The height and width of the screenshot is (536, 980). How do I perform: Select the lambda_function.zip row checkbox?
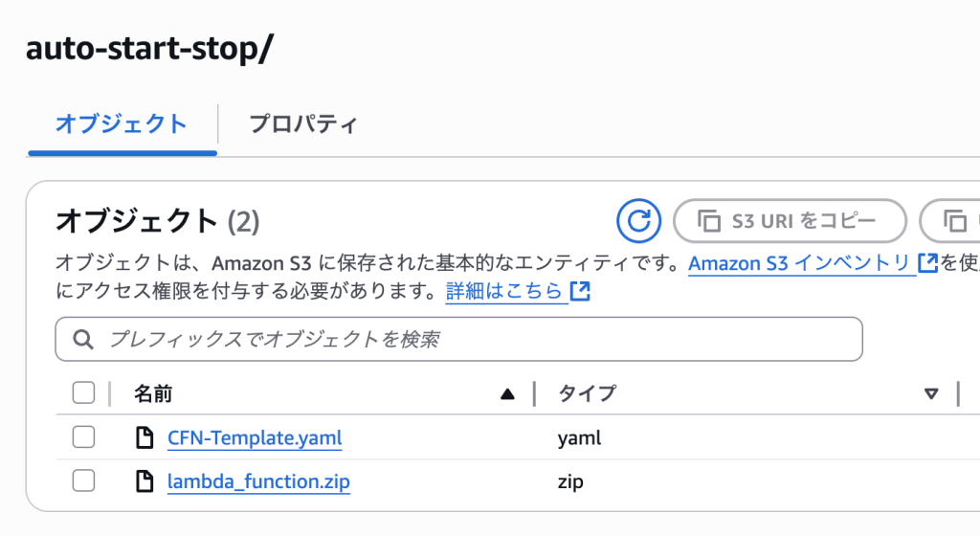84,481
